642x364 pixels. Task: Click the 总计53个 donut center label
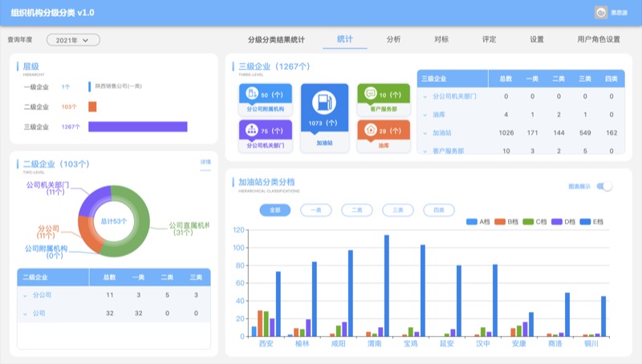[114, 221]
